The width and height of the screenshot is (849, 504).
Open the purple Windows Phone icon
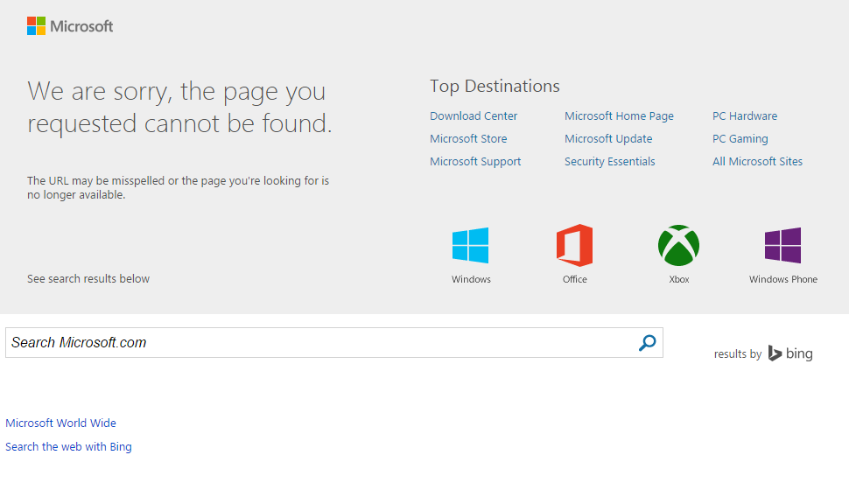(x=783, y=245)
